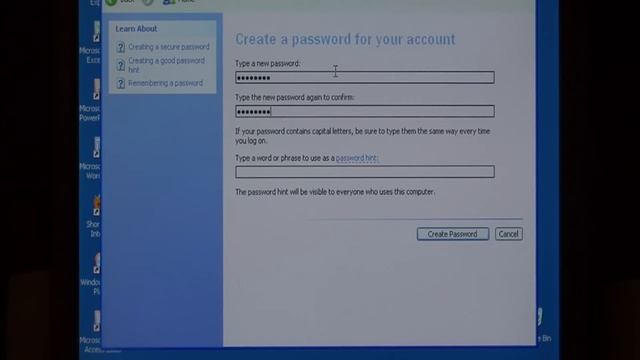Click the hint visible to everyone notice
Image resolution: width=640 pixels, height=360 pixels.
pyautogui.click(x=335, y=192)
